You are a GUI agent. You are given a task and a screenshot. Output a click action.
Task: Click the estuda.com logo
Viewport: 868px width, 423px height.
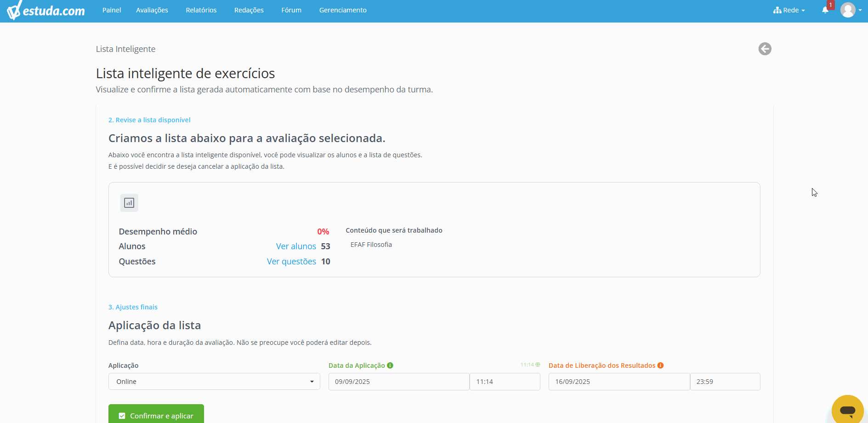pos(45,10)
